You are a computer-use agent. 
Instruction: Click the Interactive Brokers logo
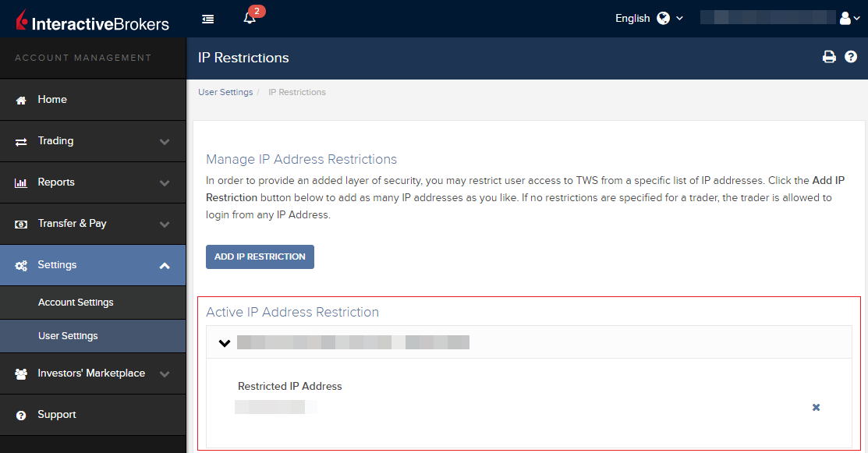pyautogui.click(x=93, y=20)
